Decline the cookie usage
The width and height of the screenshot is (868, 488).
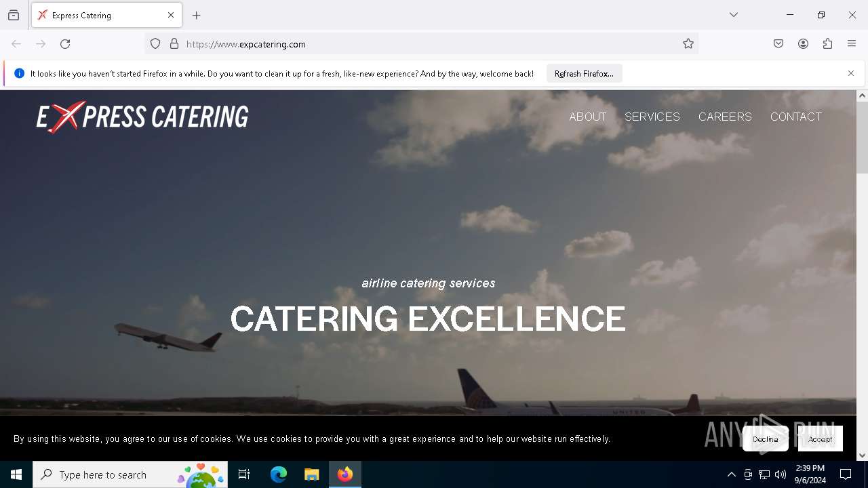coord(766,439)
